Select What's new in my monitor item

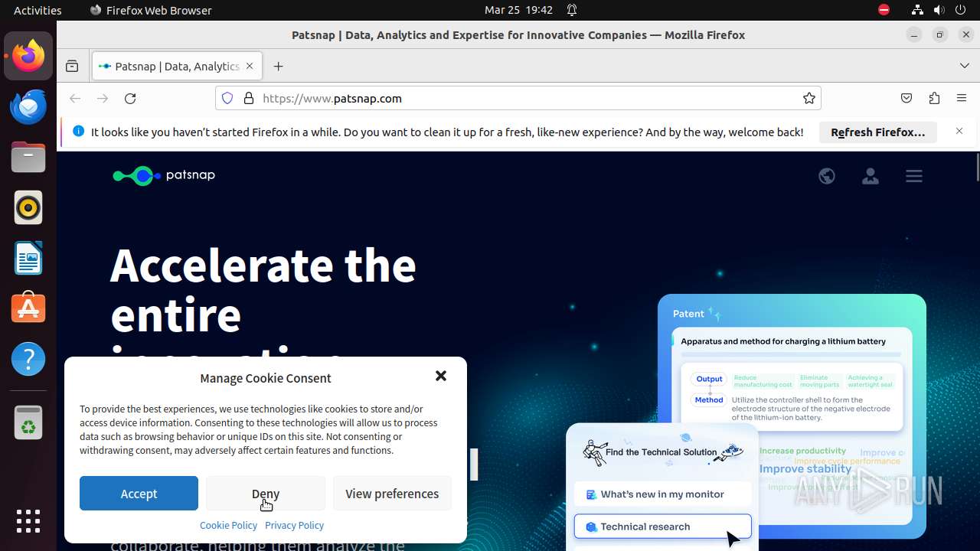coord(662,494)
